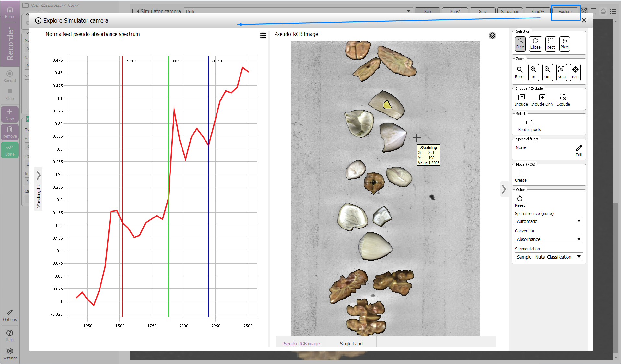Activate the Pan tool
This screenshot has width=621, height=364.
[575, 72]
